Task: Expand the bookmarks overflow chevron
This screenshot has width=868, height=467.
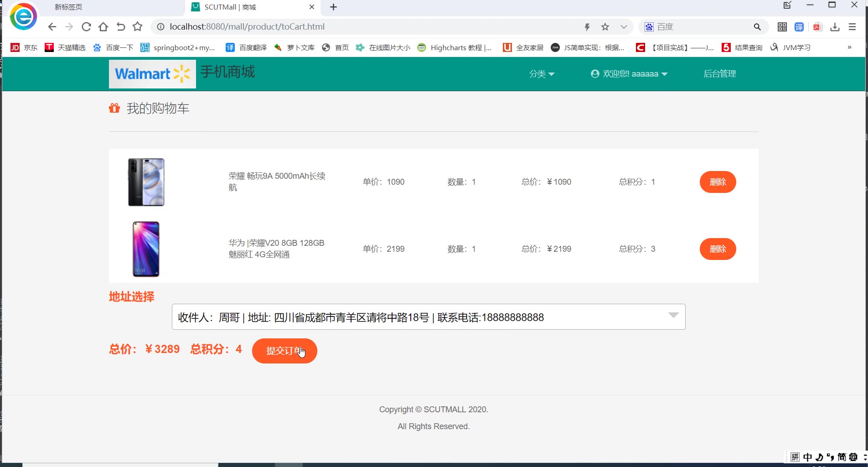Action: (849, 47)
